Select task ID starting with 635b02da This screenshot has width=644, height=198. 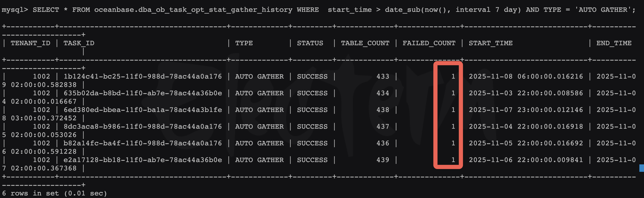[x=143, y=93]
